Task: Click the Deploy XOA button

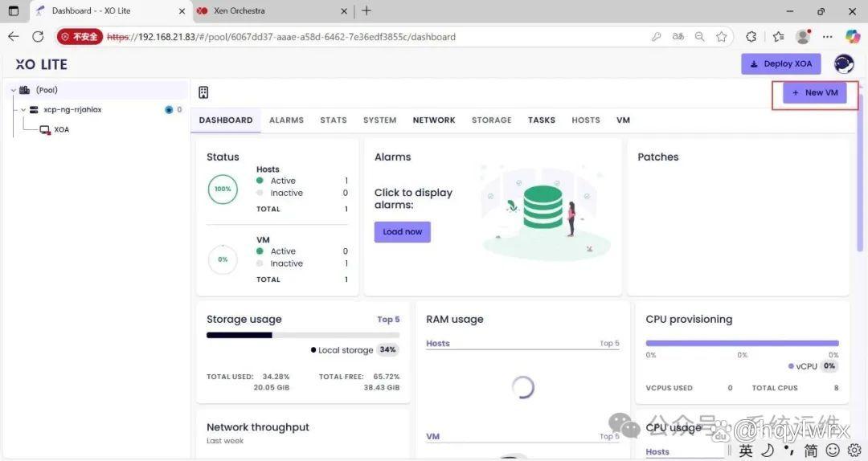Action: pyautogui.click(x=781, y=63)
